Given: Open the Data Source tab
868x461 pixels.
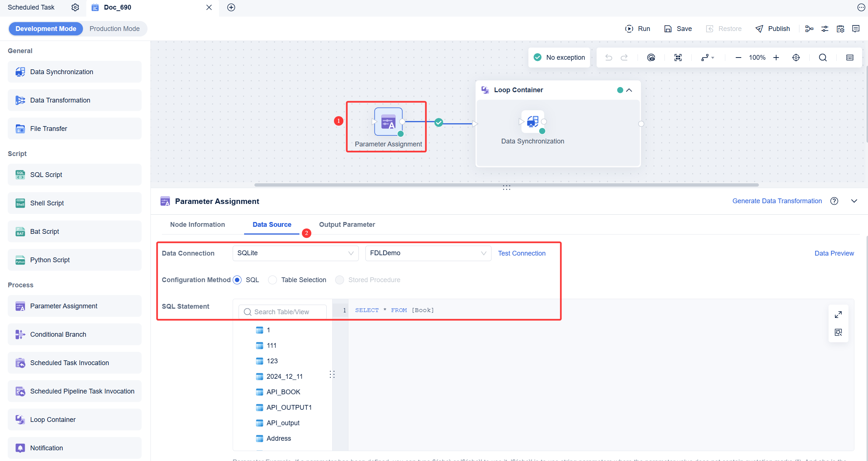Looking at the screenshot, I should pos(272,225).
